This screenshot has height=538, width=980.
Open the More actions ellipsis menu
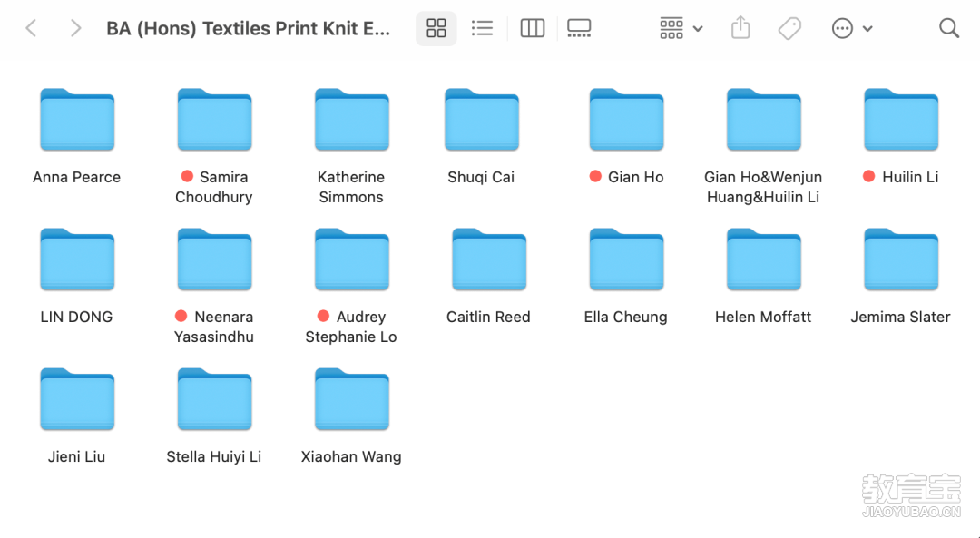click(852, 28)
